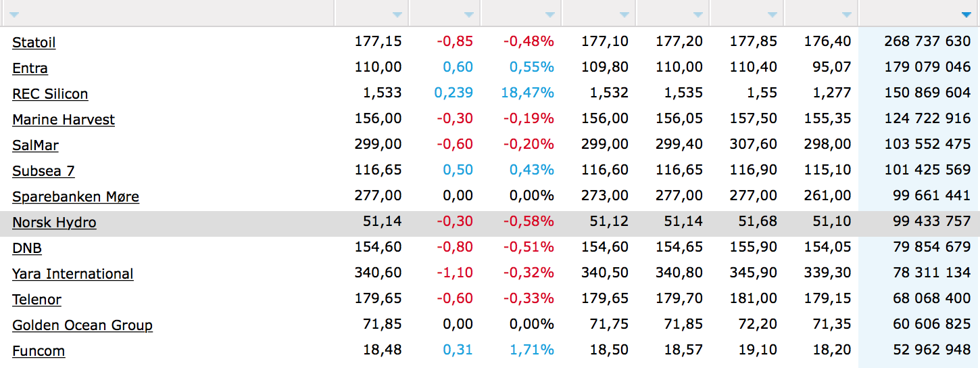Viewport: 980px width, 368px height.
Task: Sort by the company name column arrow
Action: coord(14,14)
